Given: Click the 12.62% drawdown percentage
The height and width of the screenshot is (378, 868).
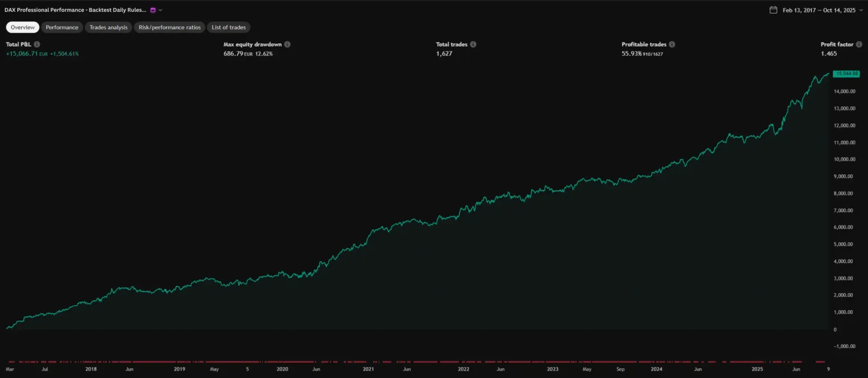Looking at the screenshot, I should 264,54.
